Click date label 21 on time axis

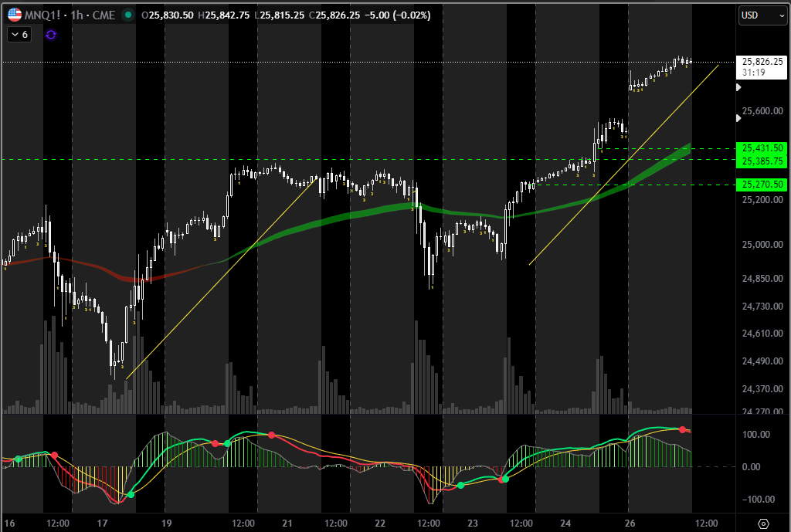coord(287,524)
